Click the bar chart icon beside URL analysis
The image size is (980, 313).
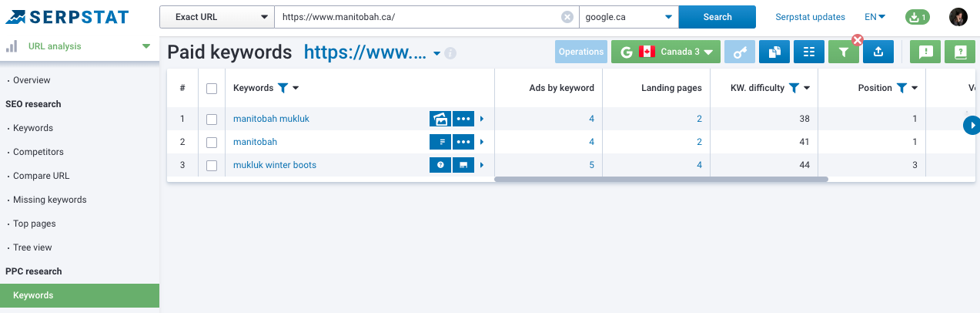tap(12, 46)
